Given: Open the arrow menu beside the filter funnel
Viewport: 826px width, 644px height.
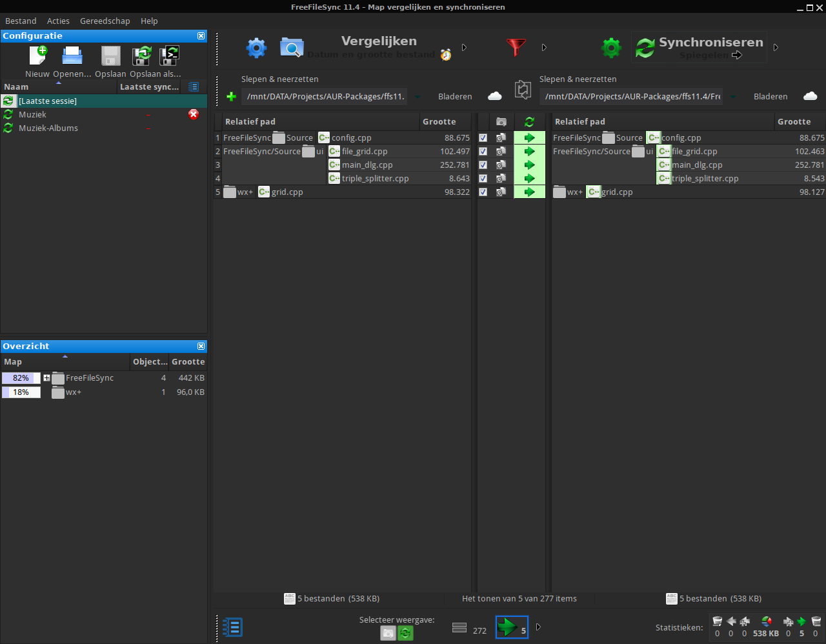Looking at the screenshot, I should (544, 48).
